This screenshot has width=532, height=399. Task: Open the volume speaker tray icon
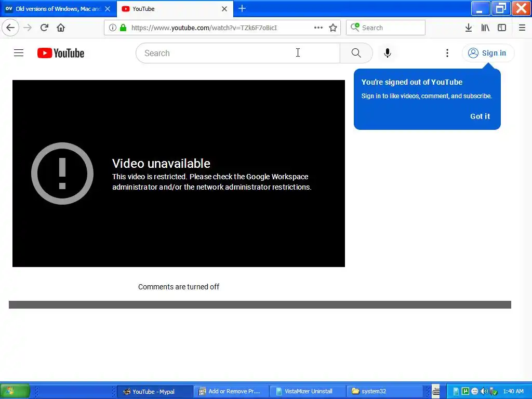[484, 392]
